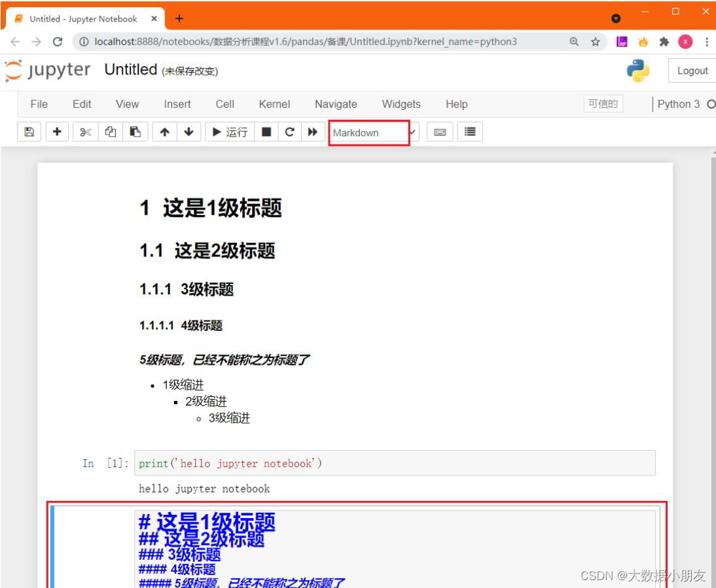The image size is (716, 588).
Task: Click markdown source line #### 4级标题
Action: tap(177, 569)
